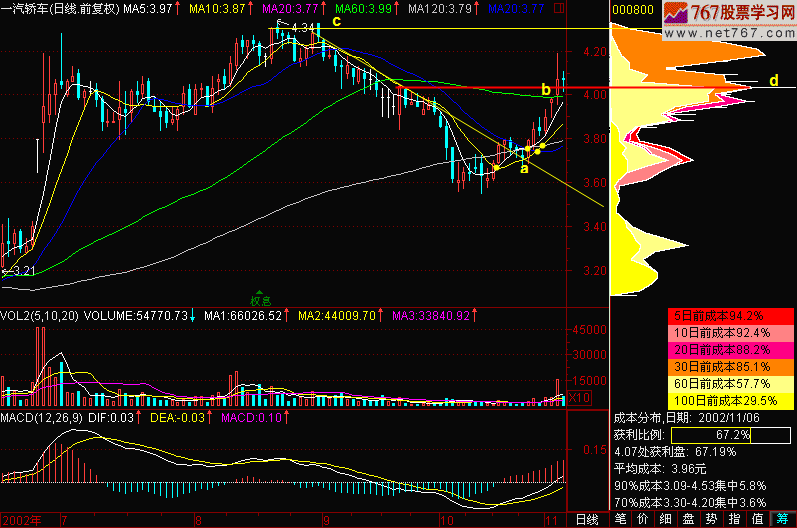Click the MACD(12,26,9) indicator label
797x528 pixels.
[x=42, y=416]
